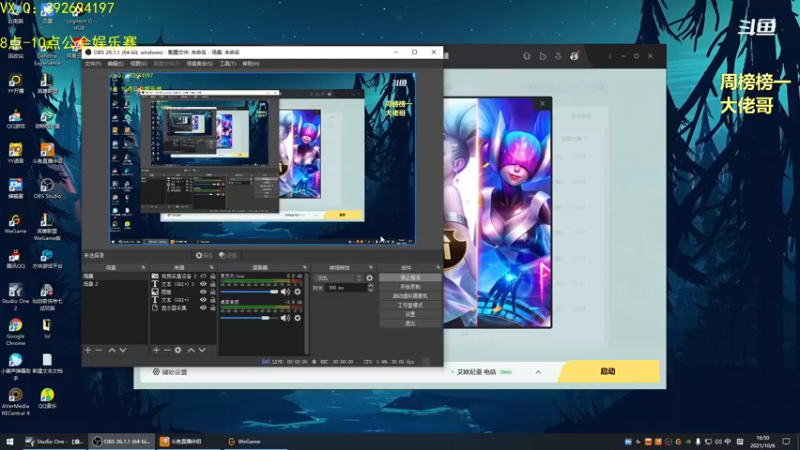
Task: Select 场景 2 in the scenes list
Action: 115,284
